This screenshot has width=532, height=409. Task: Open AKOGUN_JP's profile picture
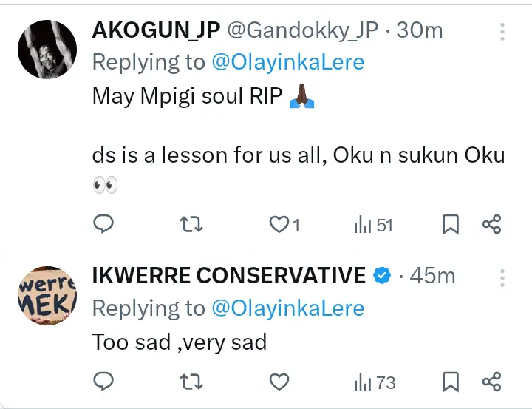[47, 49]
